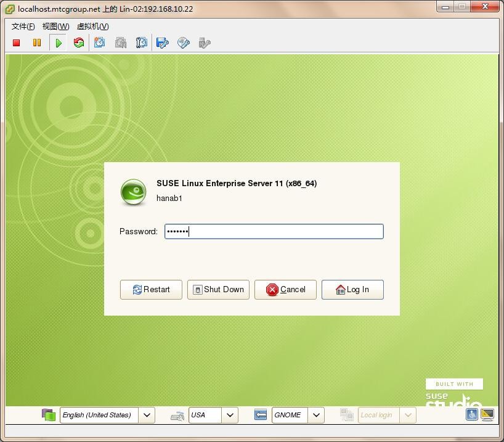Click the SUSE chameleon logo

coord(133,192)
